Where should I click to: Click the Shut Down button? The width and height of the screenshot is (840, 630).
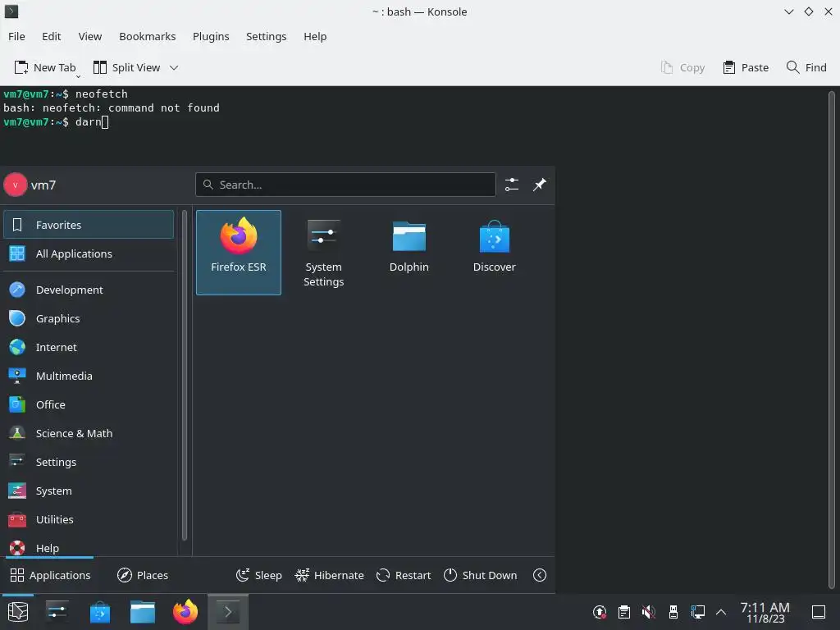point(481,575)
